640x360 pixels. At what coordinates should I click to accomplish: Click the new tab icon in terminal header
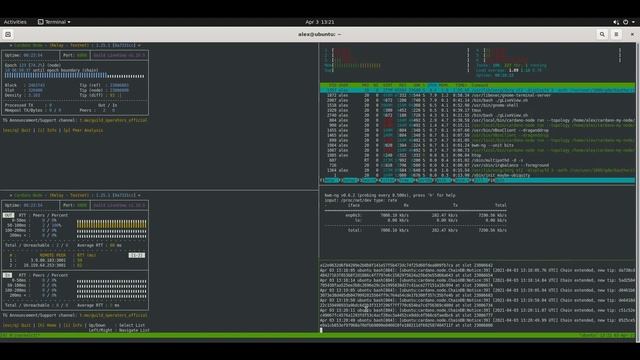pos(8,35)
